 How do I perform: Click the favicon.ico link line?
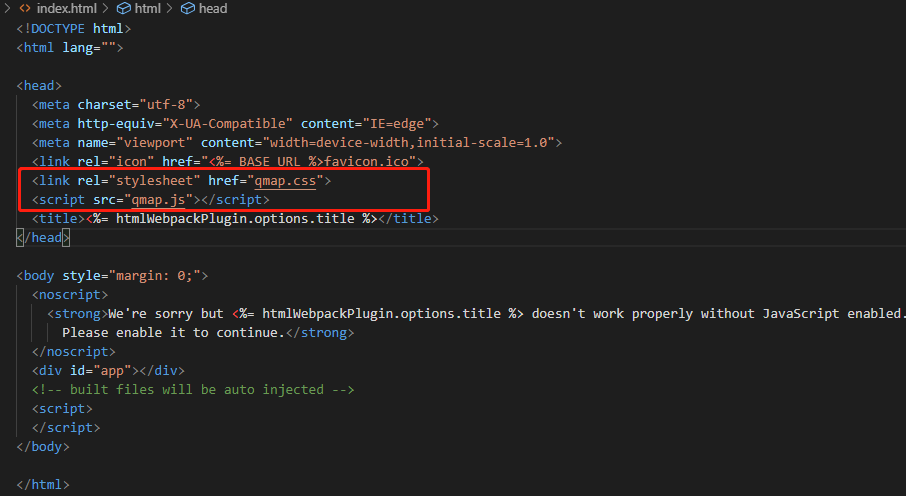point(228,162)
